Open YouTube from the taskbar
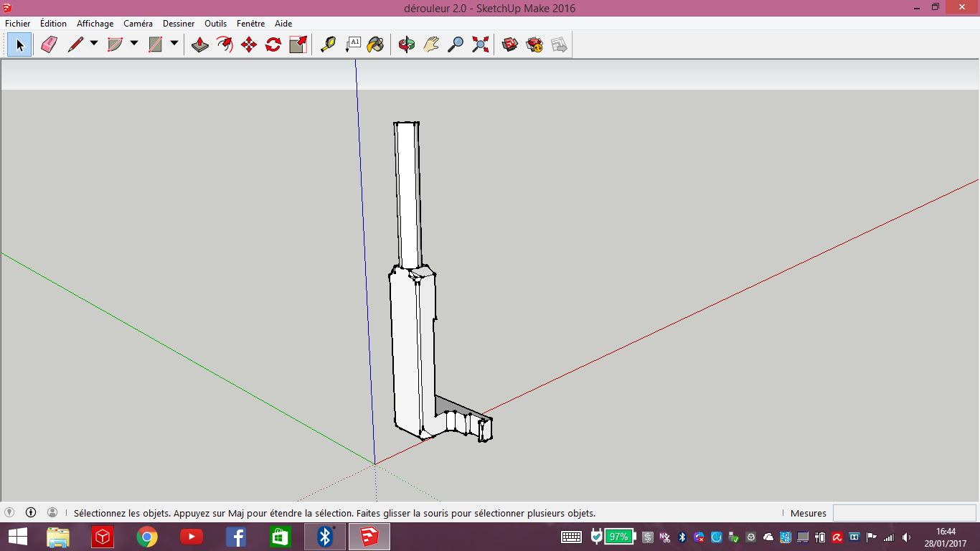The image size is (980, 551). click(x=192, y=537)
